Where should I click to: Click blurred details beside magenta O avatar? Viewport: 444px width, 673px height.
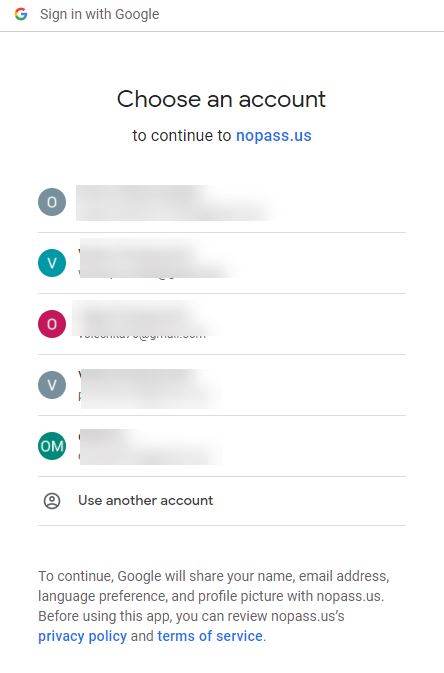coord(148,318)
